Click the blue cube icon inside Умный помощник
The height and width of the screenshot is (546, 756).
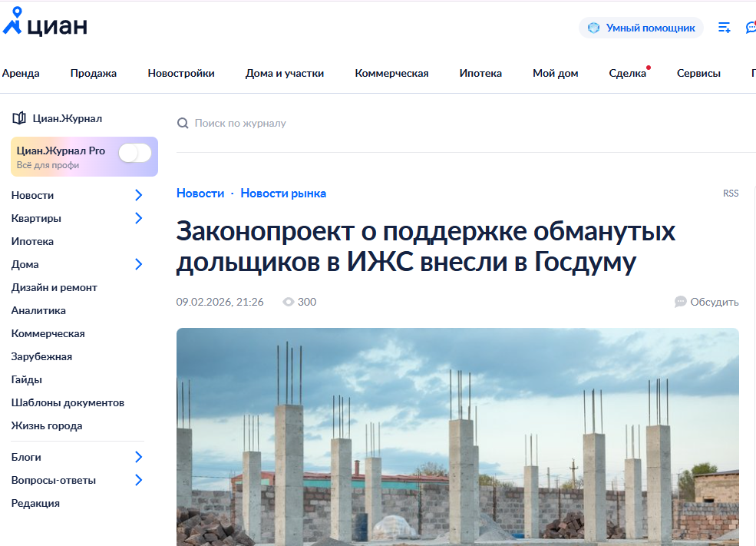tap(593, 27)
